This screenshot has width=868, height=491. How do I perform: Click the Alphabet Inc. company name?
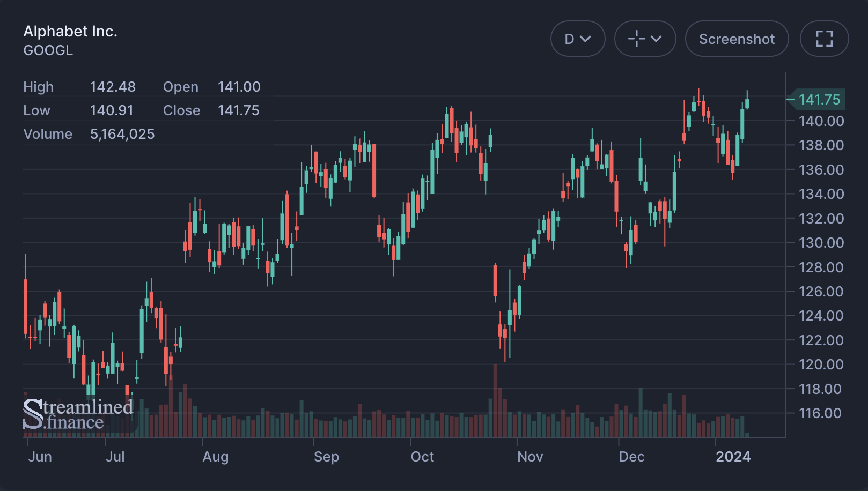(x=70, y=32)
